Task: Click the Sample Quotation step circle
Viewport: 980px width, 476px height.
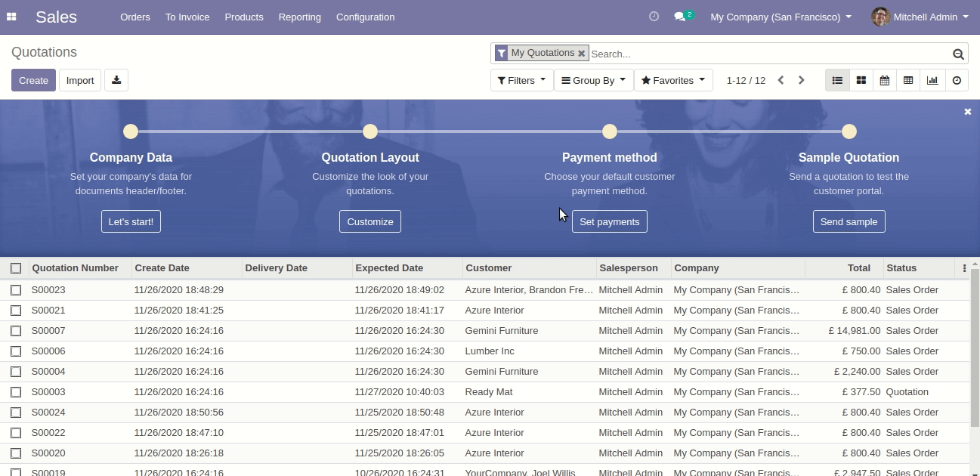Action: [849, 131]
